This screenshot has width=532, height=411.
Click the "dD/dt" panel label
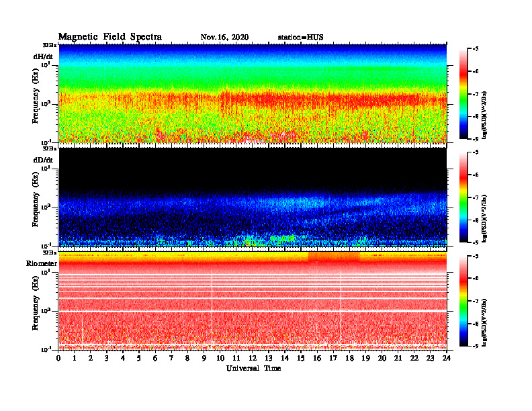click(x=43, y=160)
